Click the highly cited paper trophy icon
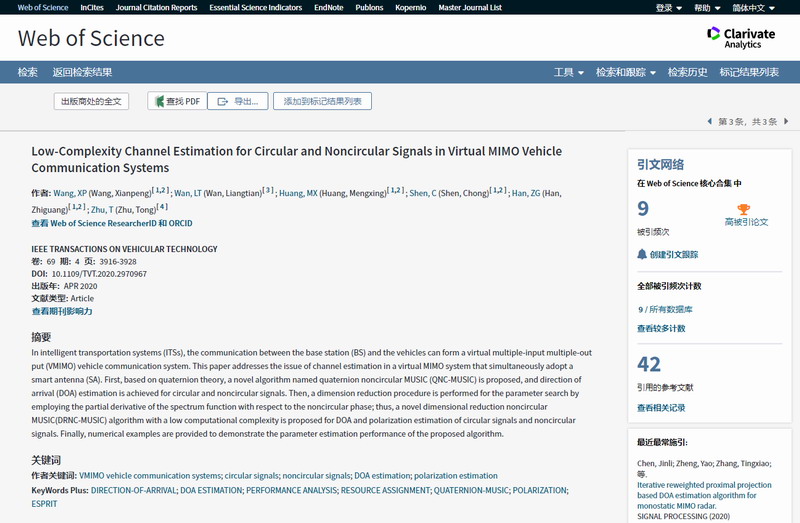 [745, 209]
